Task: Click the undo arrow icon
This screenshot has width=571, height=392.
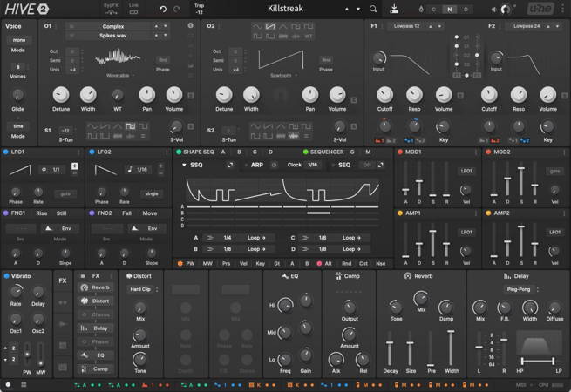Action: point(163,9)
